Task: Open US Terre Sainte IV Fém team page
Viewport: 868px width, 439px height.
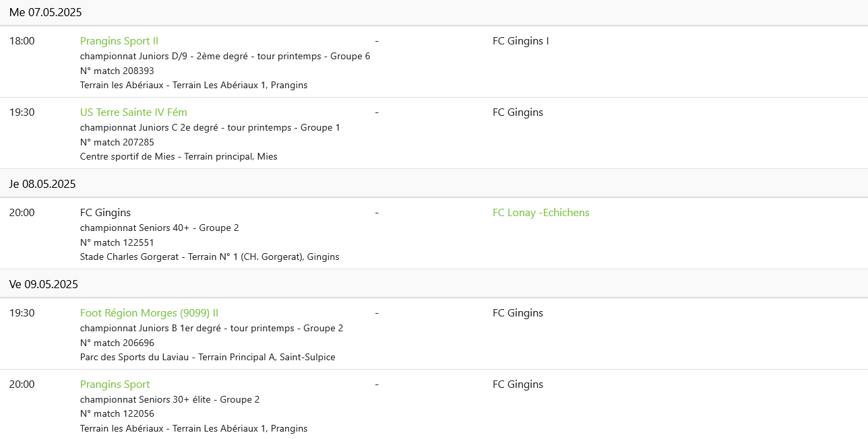Action: 133,112
